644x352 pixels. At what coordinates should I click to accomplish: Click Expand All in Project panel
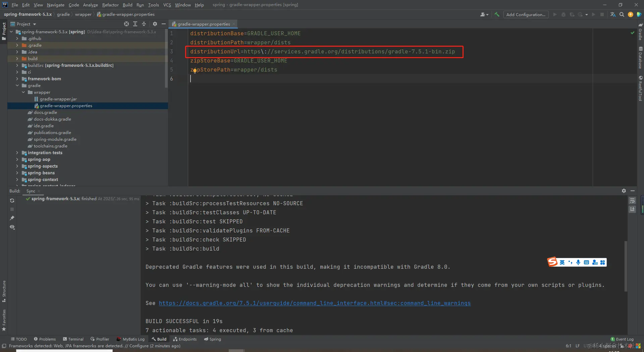click(x=135, y=24)
